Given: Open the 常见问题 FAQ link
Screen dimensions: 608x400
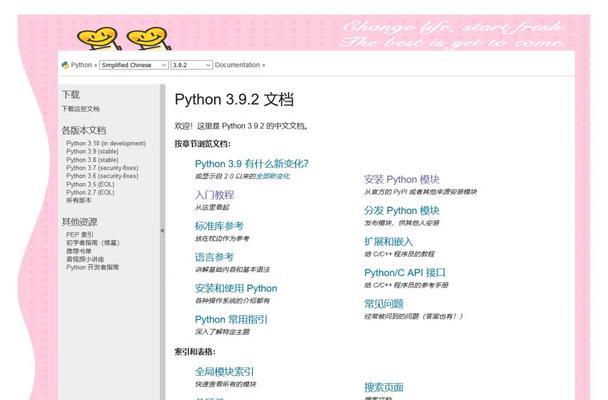Looking at the screenshot, I should [383, 303].
